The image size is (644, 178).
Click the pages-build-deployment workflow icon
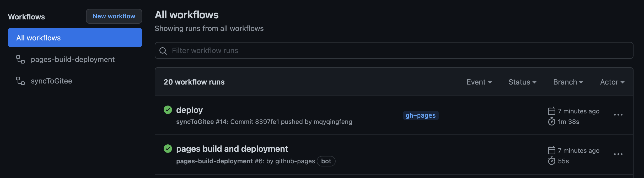[20, 59]
